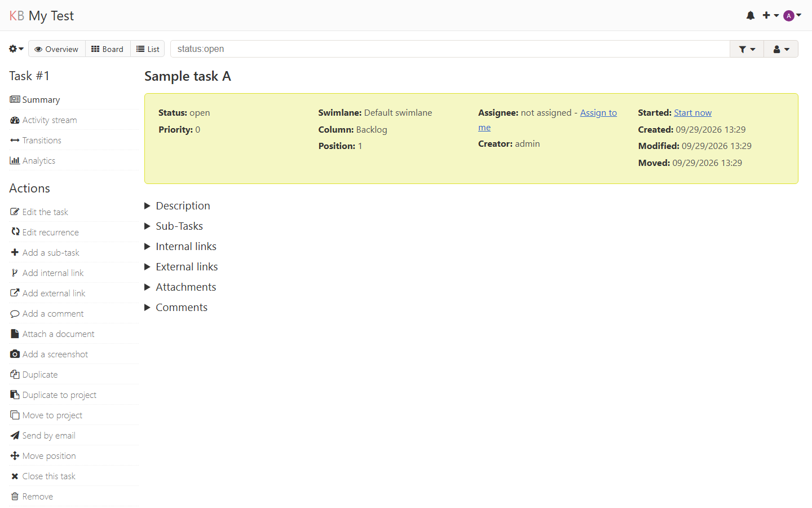The width and height of the screenshot is (812, 508).
Task: Click the Edit the task pencil icon
Action: click(15, 212)
